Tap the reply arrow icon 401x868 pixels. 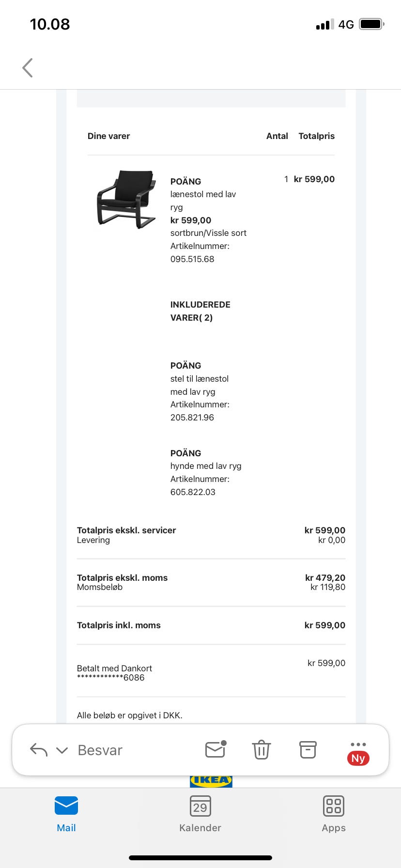pos(39,750)
